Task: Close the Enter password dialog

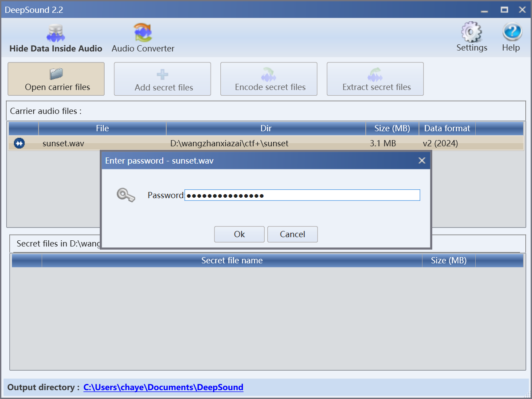Action: 422,160
